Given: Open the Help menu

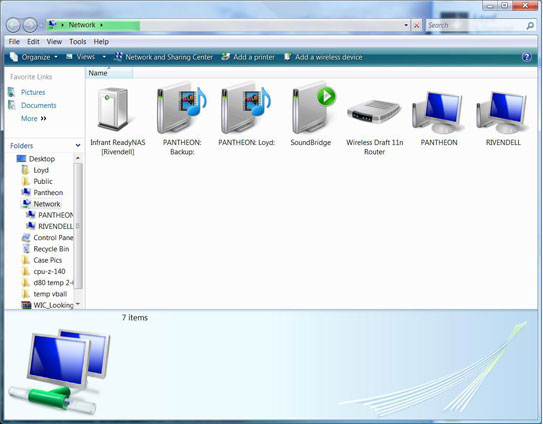Looking at the screenshot, I should point(101,42).
